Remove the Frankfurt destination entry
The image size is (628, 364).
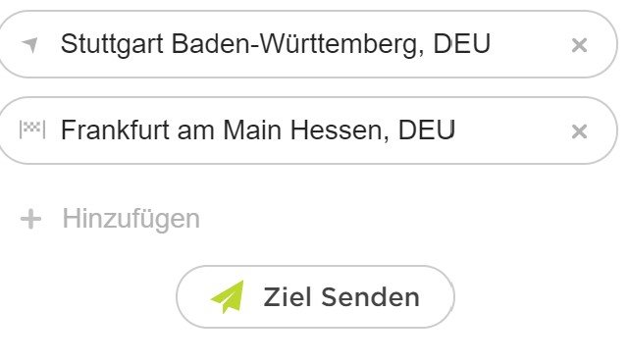pyautogui.click(x=579, y=131)
